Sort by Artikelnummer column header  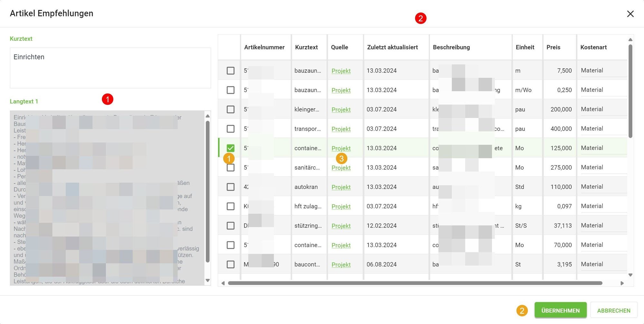(264, 47)
